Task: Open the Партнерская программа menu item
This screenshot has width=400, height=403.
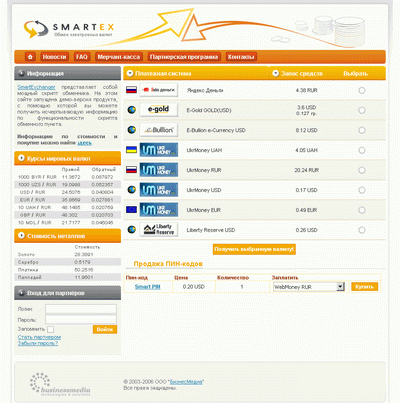Action: pos(184,57)
